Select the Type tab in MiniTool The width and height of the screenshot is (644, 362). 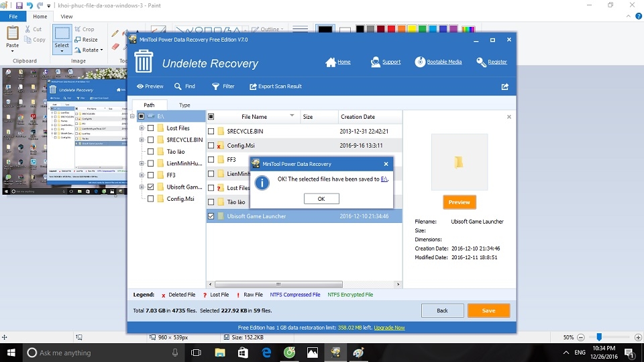click(185, 105)
